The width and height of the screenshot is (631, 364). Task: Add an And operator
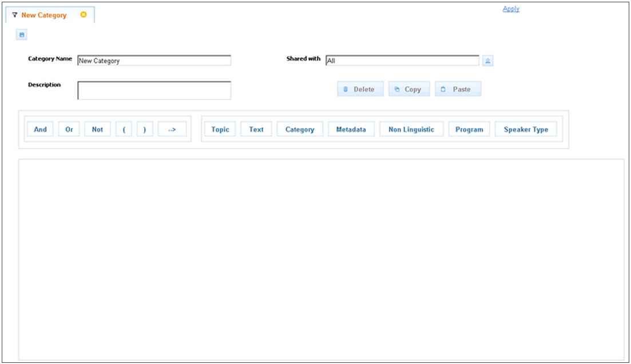[x=40, y=129]
